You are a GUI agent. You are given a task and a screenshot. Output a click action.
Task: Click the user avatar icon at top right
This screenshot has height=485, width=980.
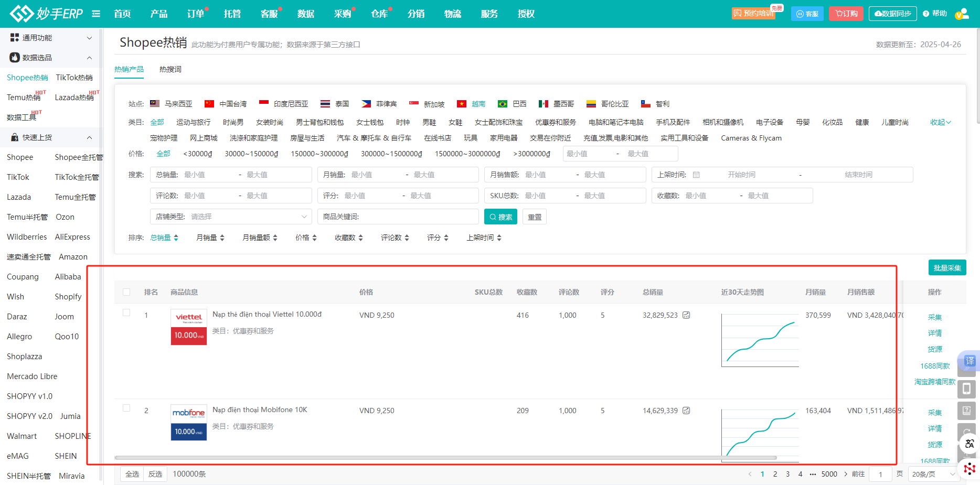[962, 14]
